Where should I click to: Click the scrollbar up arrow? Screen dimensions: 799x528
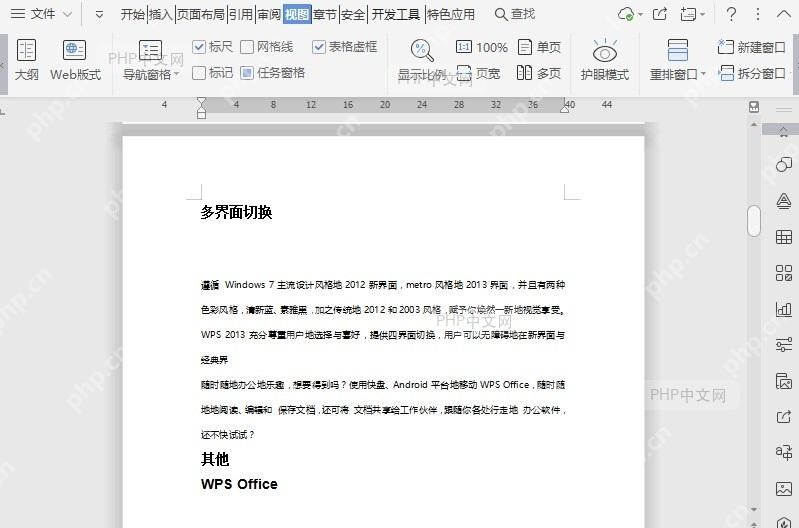754,124
